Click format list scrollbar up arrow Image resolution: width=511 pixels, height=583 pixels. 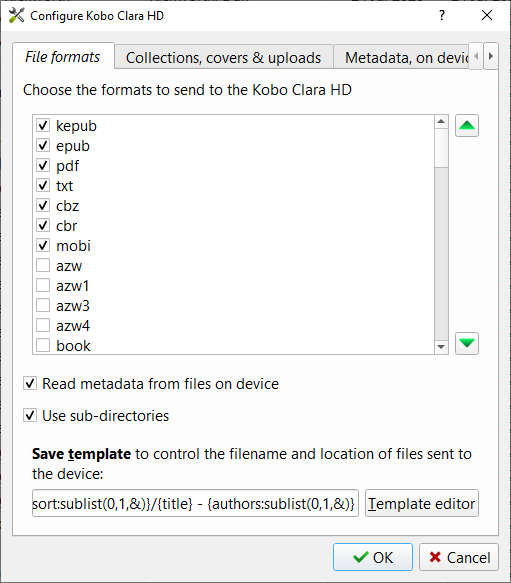pos(441,122)
